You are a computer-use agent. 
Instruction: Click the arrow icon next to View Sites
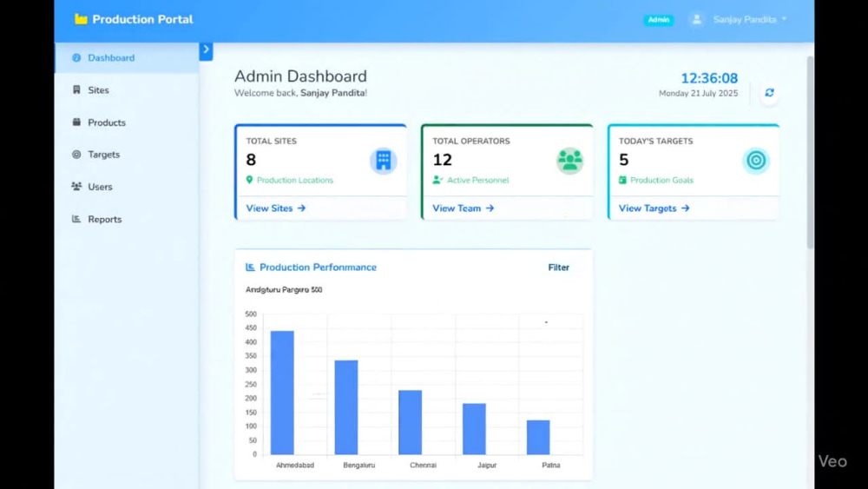coord(301,208)
